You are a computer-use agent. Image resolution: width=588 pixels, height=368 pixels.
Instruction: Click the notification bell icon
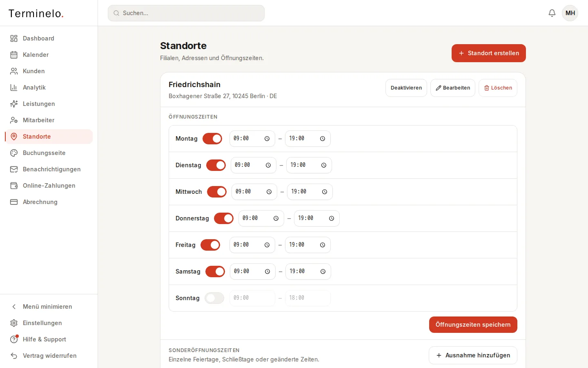pos(552,13)
